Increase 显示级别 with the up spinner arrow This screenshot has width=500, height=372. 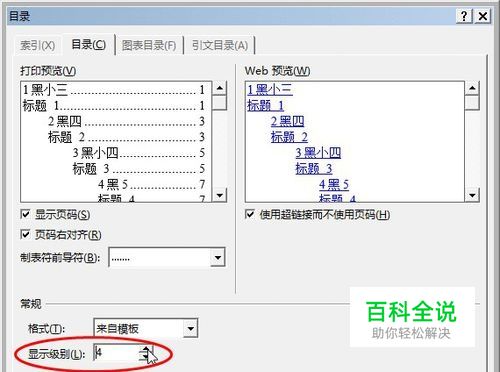(x=146, y=349)
